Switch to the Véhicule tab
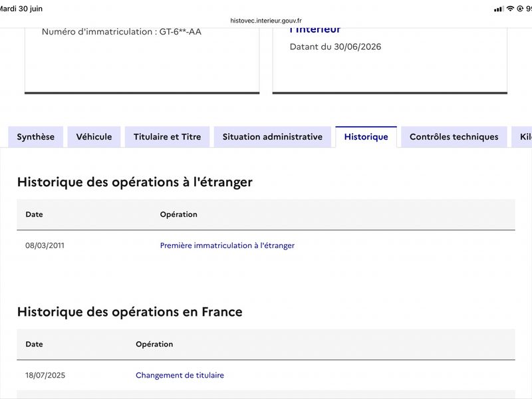The height and width of the screenshot is (399, 532). 94,137
